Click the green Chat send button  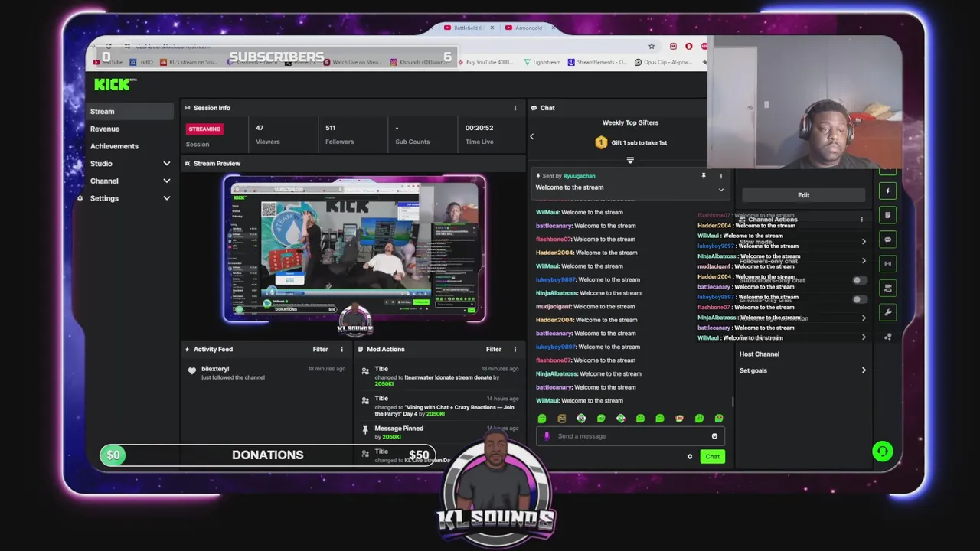click(712, 457)
